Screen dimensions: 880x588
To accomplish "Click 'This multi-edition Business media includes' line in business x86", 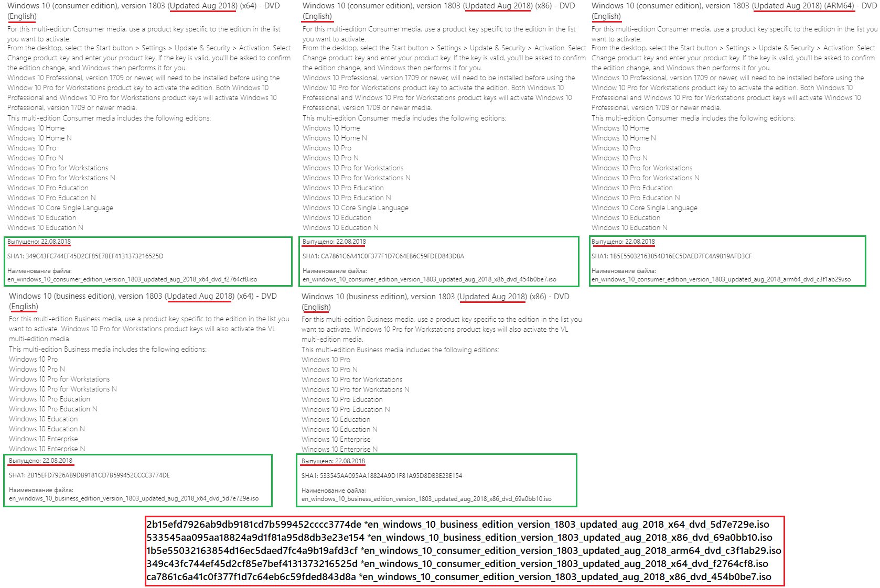I will click(x=400, y=350).
